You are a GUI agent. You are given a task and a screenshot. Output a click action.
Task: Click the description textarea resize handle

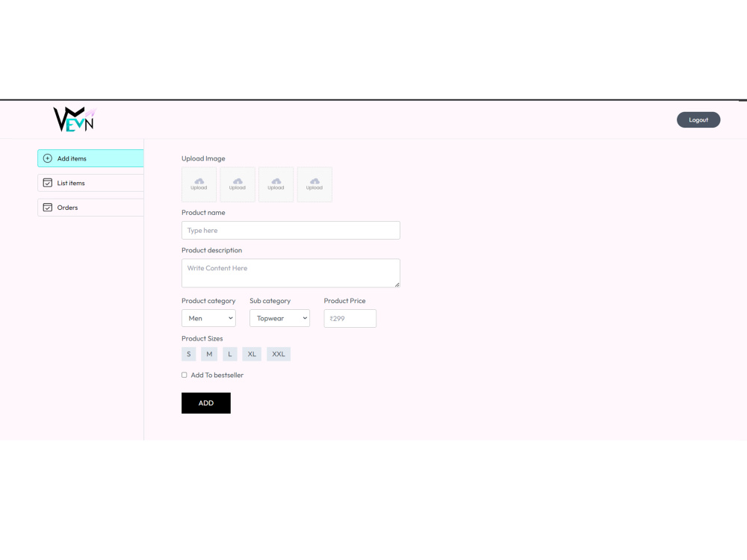pos(397,284)
